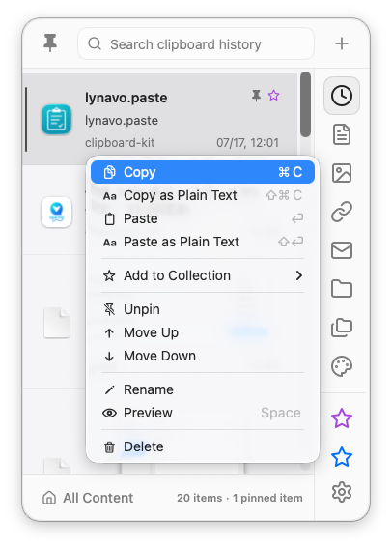Focus the Search clipboard history field
The height and width of the screenshot is (547, 392).
click(x=196, y=43)
